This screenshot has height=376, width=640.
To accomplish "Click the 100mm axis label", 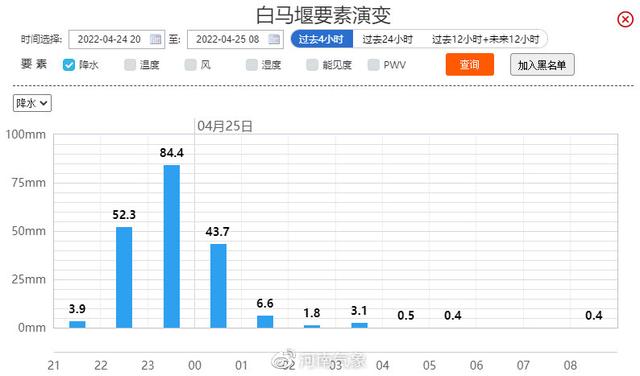I will click(25, 134).
